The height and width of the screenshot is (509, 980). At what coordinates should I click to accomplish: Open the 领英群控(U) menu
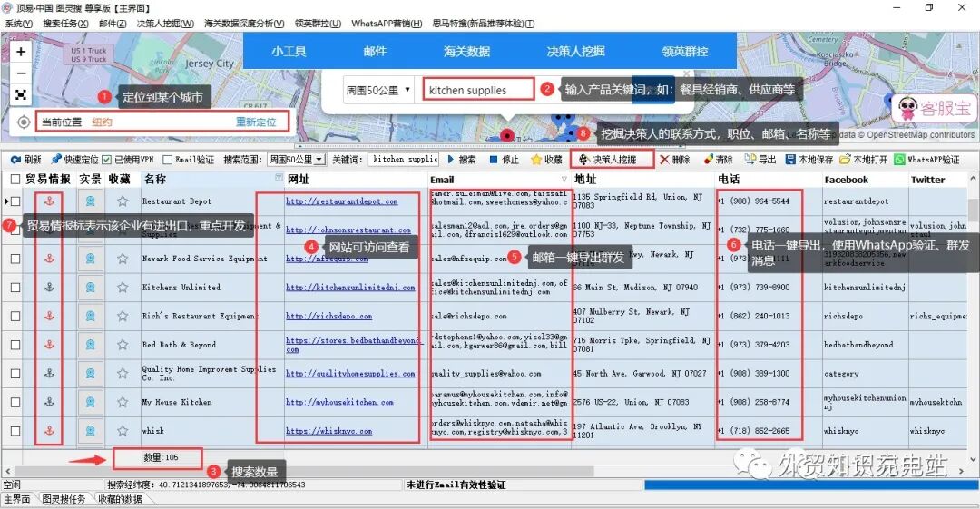tap(318, 24)
